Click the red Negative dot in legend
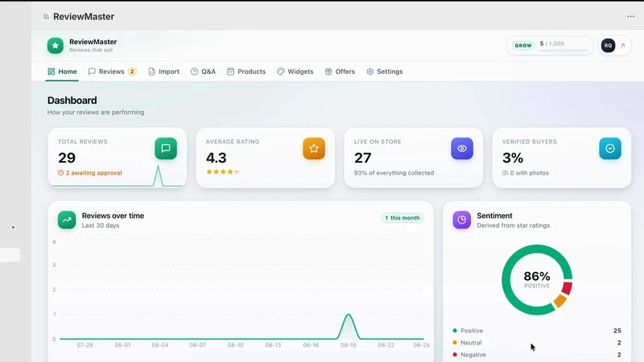Screen dimensions: 644x362 (x=455, y=354)
